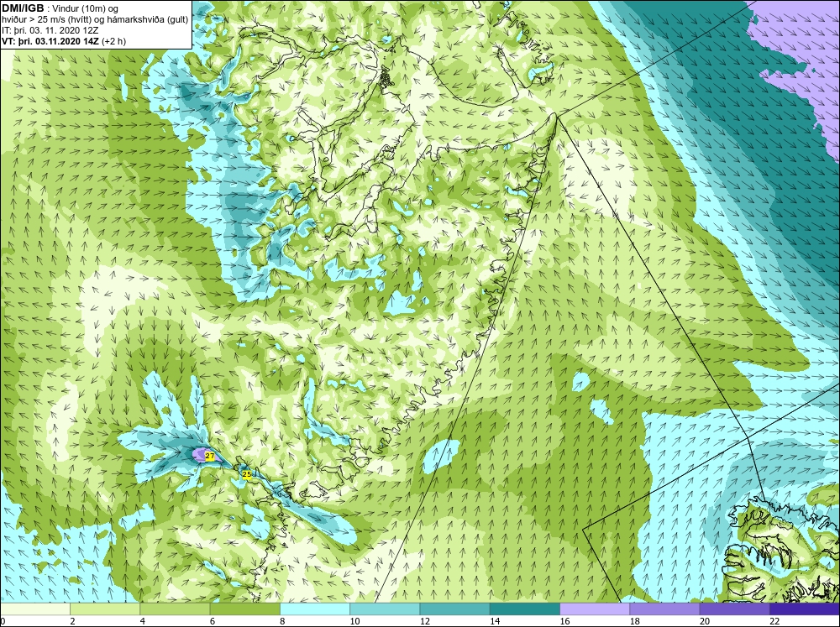Click the legend scale value 16
This screenshot has width=840, height=627.
click(x=564, y=621)
